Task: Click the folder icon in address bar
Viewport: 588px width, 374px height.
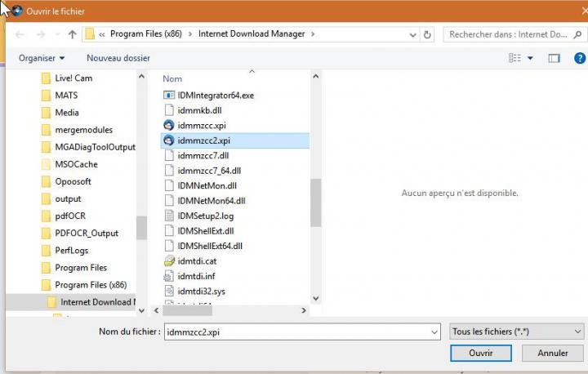Action: coord(90,34)
